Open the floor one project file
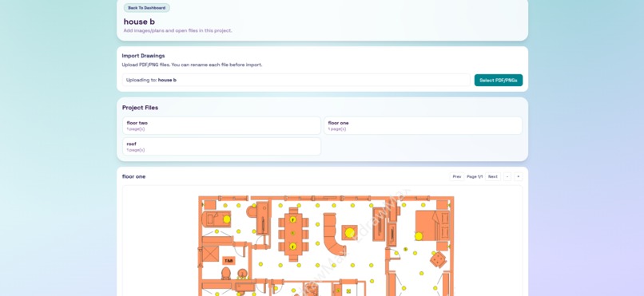 point(423,125)
